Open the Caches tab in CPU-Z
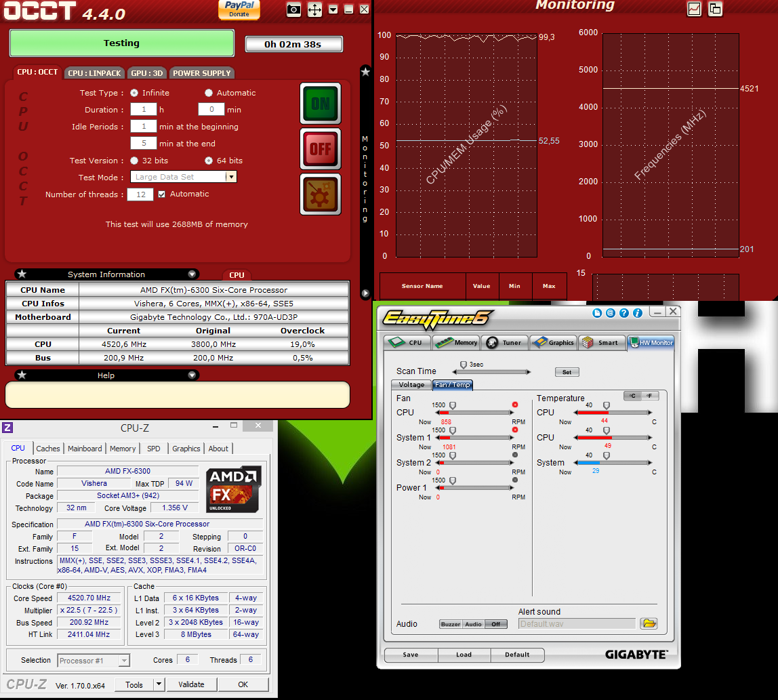Image resolution: width=778 pixels, height=700 pixels. point(48,449)
